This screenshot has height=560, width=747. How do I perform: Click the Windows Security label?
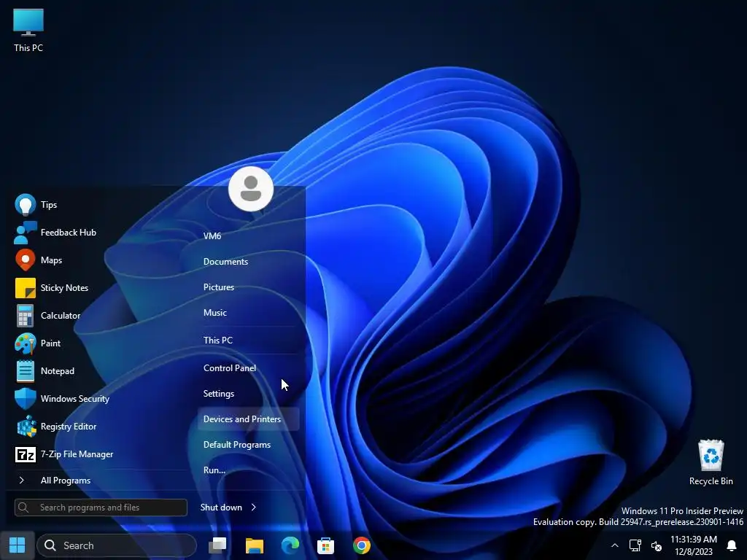point(75,399)
